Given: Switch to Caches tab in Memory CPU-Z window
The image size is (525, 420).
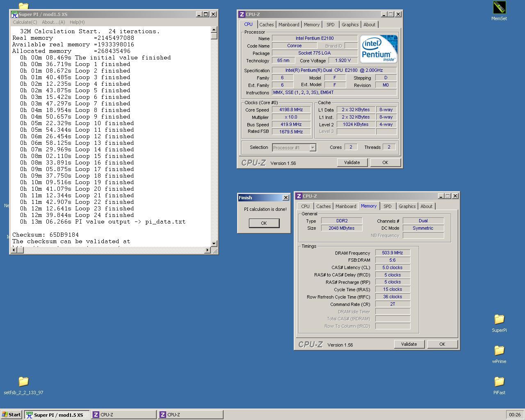Looking at the screenshot, I should pos(324,206).
